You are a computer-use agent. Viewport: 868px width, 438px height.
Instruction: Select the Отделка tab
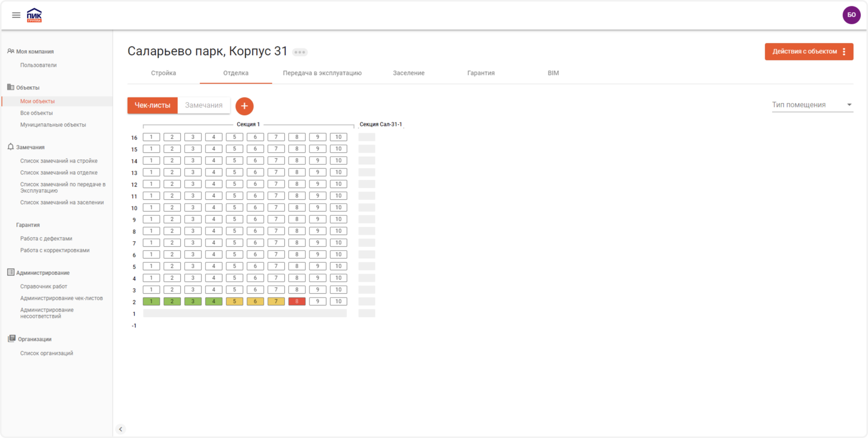[236, 73]
